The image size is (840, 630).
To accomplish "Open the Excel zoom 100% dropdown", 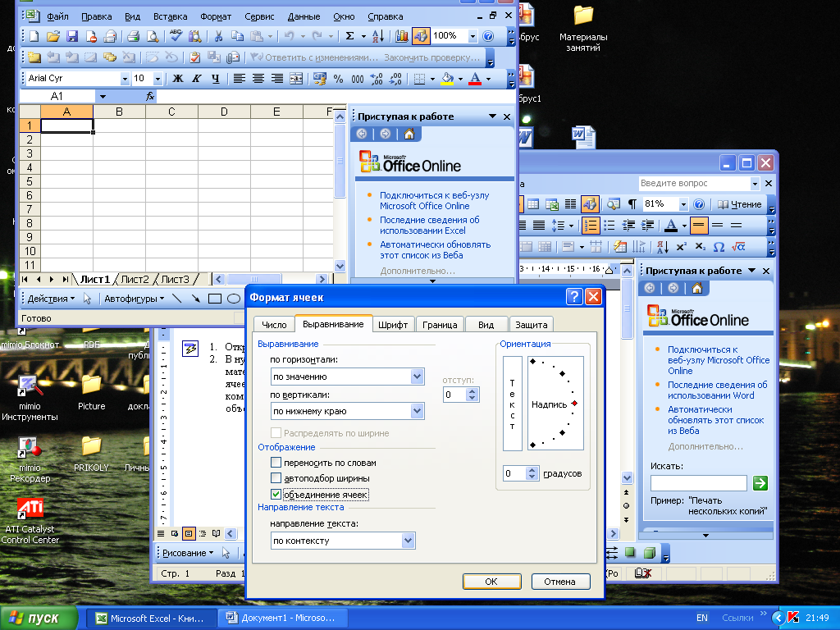I will point(473,36).
